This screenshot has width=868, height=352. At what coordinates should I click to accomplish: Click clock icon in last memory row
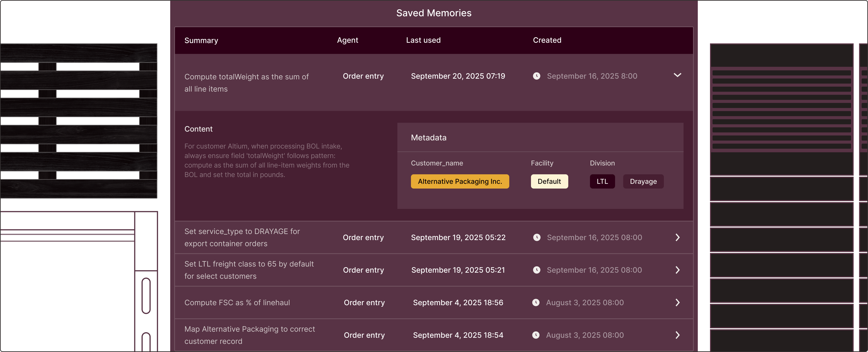click(x=535, y=335)
